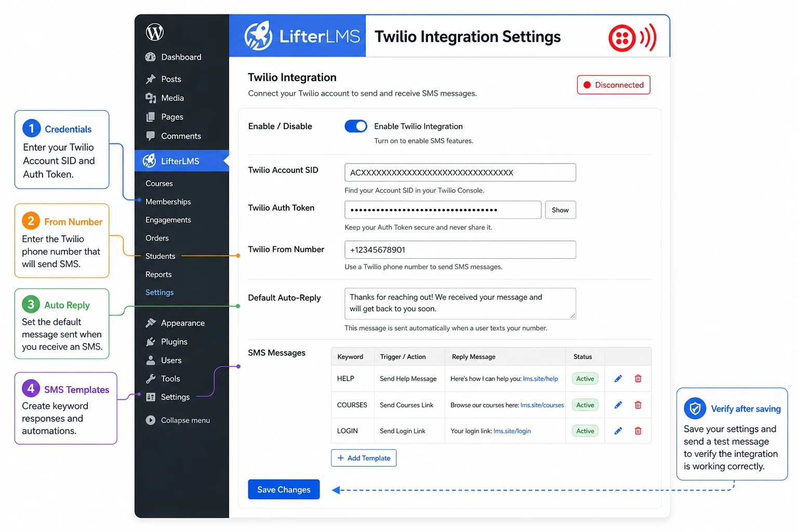Viewport: 798px width, 532px height.
Task: Follow the lms.site/login link
Action: coord(512,431)
